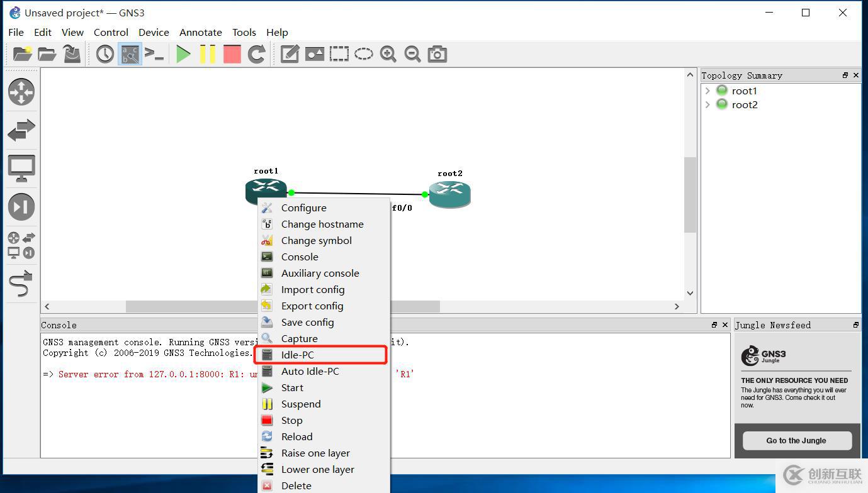The width and height of the screenshot is (868, 493).
Task: Float the Jungle Newsfeed panel
Action: [855, 325]
